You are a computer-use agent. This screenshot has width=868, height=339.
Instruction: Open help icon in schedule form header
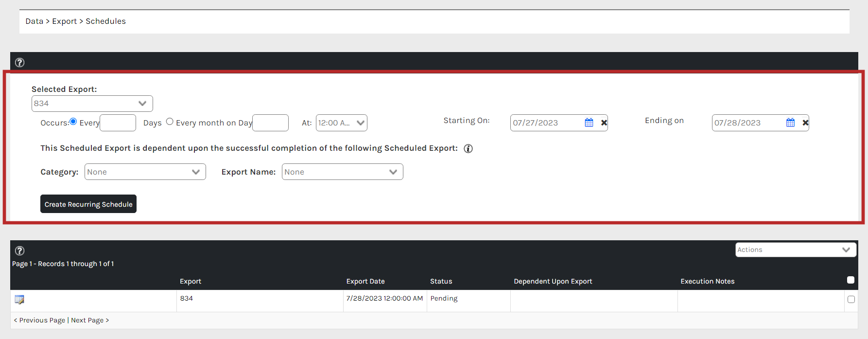(x=19, y=62)
